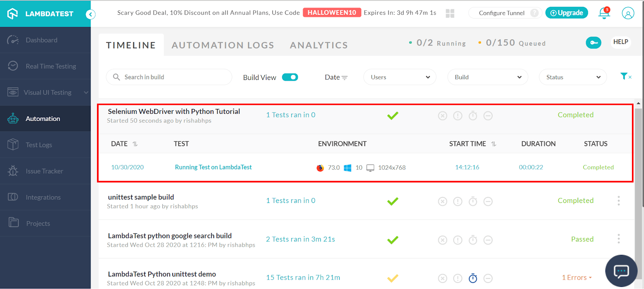Click the access key icon button
This screenshot has width=644, height=289.
[593, 43]
